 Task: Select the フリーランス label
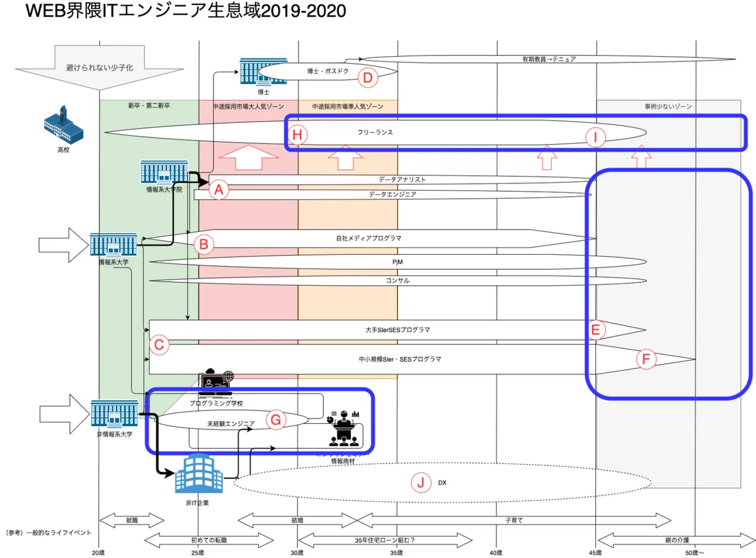pos(374,133)
